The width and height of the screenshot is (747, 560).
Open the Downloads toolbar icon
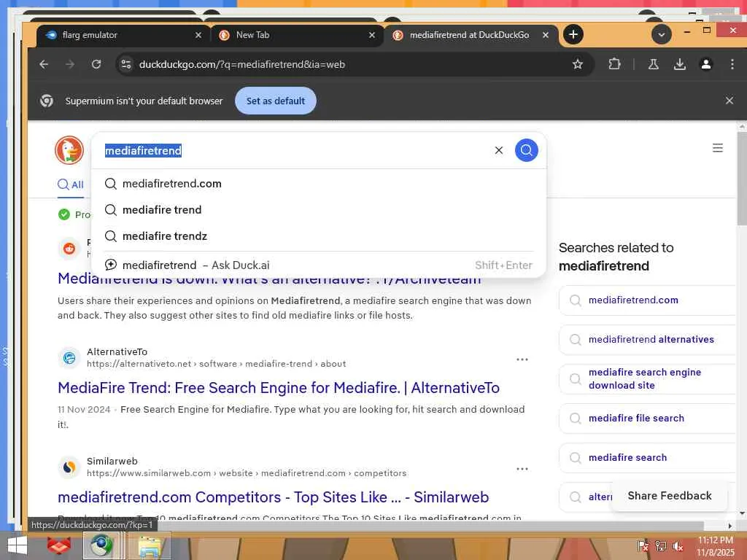680,64
